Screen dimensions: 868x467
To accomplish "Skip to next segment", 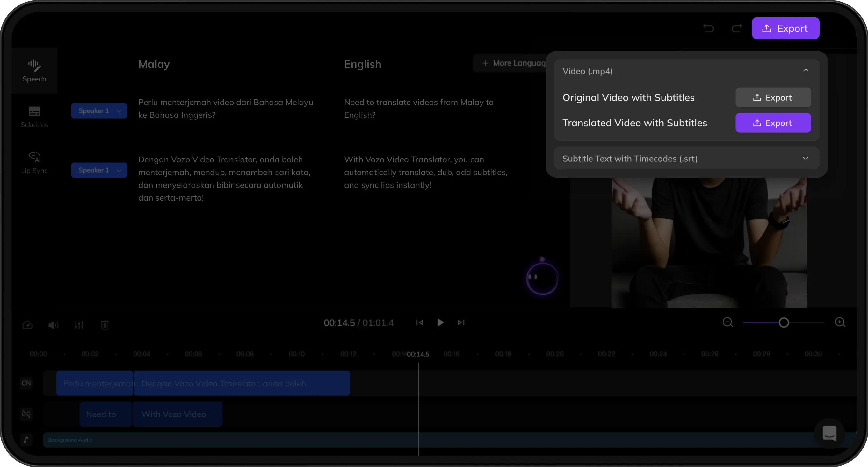I will coord(461,322).
